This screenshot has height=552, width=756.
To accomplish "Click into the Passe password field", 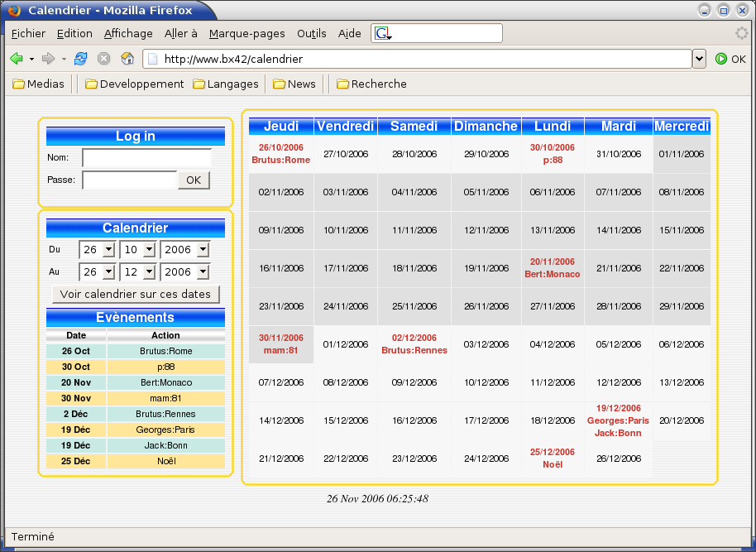I will click(129, 180).
